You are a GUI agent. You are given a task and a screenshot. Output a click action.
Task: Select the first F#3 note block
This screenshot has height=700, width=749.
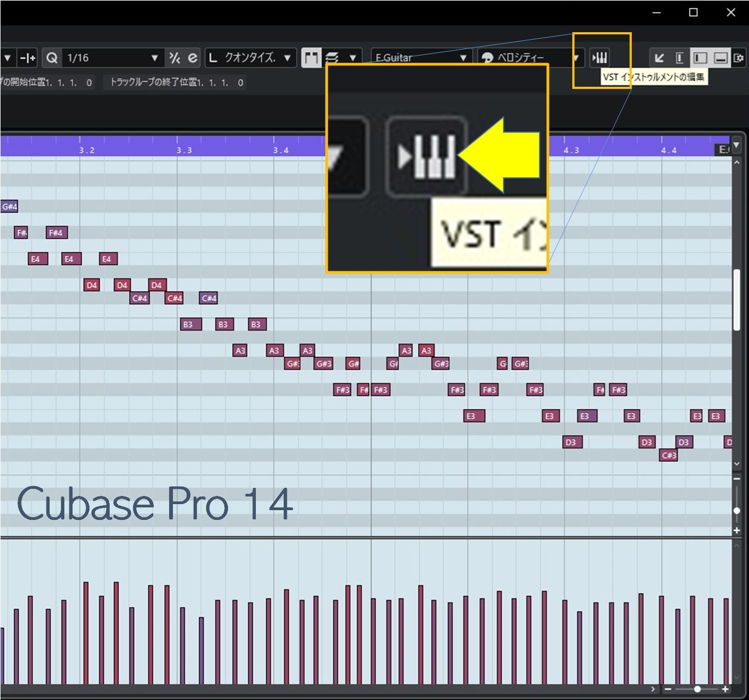tap(342, 390)
